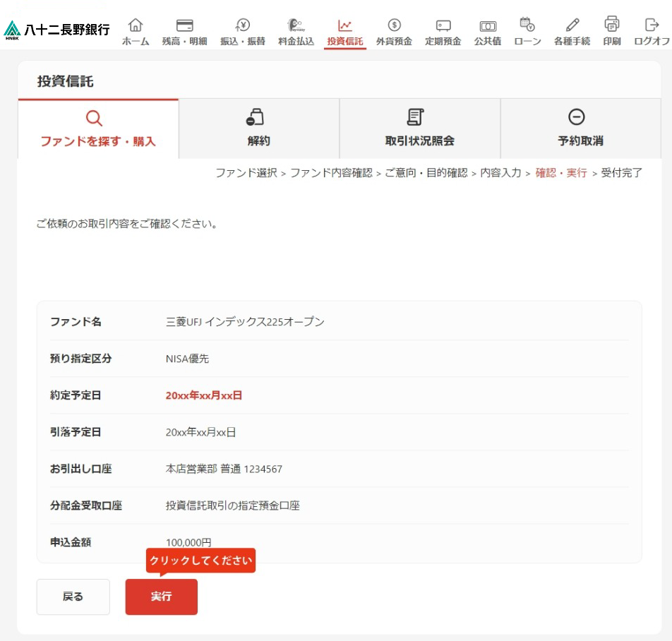Switch to ファンドを探す・購入 tab
The image size is (672, 641).
(98, 129)
